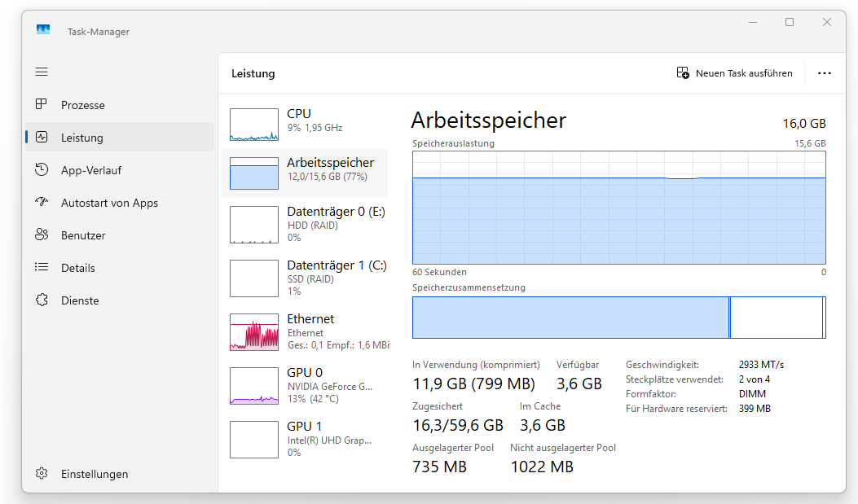This screenshot has width=858, height=504.
Task: Click the Speicherzusammensetzung composition bar
Action: coord(619,318)
